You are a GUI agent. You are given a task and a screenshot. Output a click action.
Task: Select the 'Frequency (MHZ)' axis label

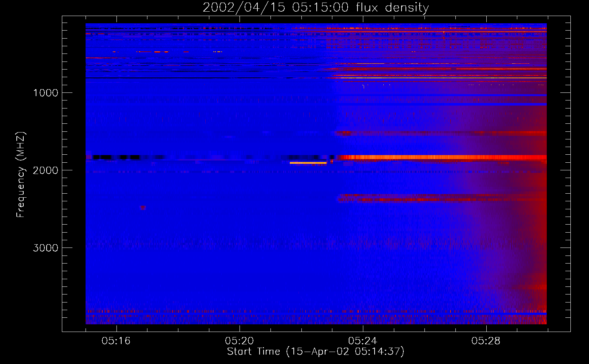pyautogui.click(x=21, y=175)
